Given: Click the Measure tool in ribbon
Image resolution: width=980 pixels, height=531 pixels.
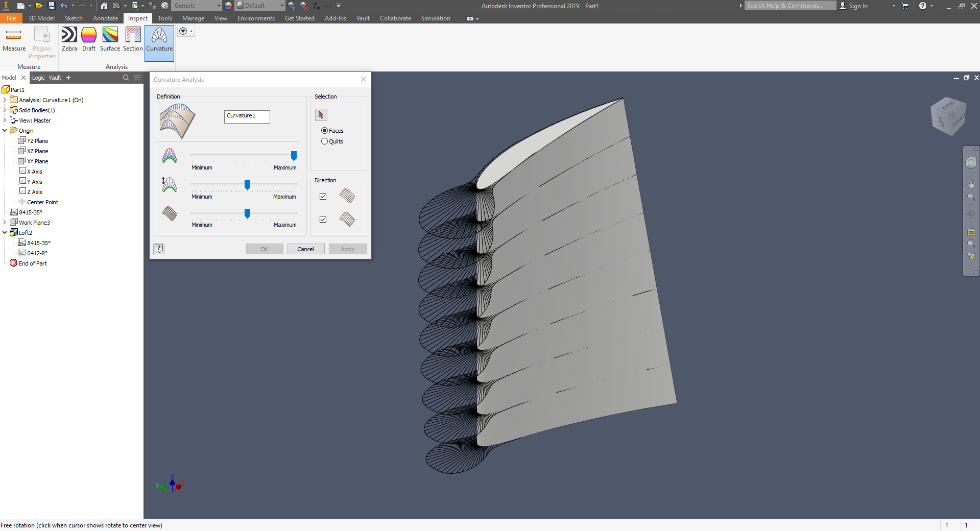Looking at the screenshot, I should 14,39.
